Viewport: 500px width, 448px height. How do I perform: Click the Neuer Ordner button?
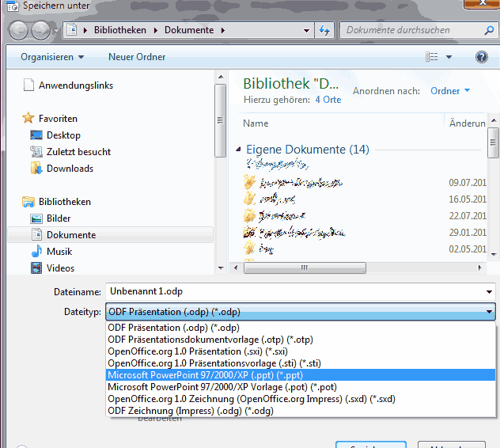tap(137, 57)
